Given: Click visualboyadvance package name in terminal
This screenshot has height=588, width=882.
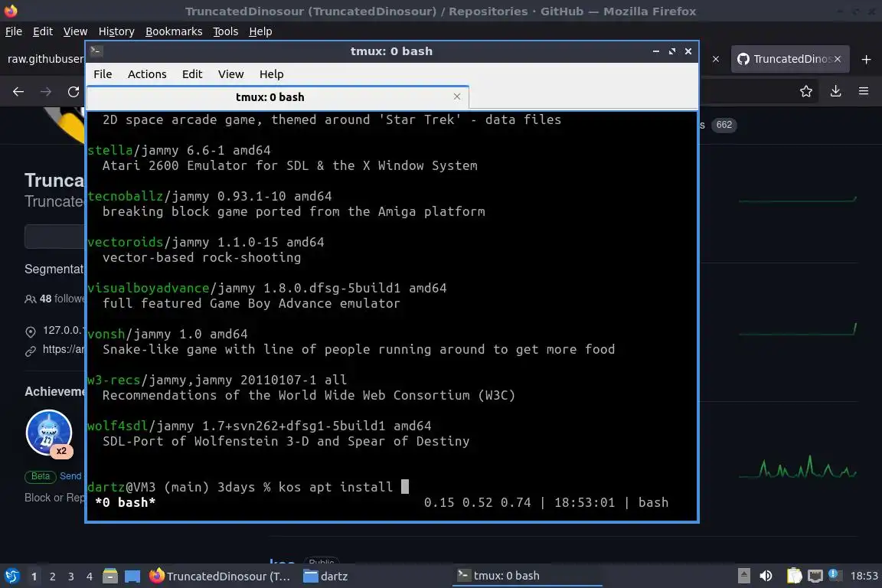Looking at the screenshot, I should point(148,288).
